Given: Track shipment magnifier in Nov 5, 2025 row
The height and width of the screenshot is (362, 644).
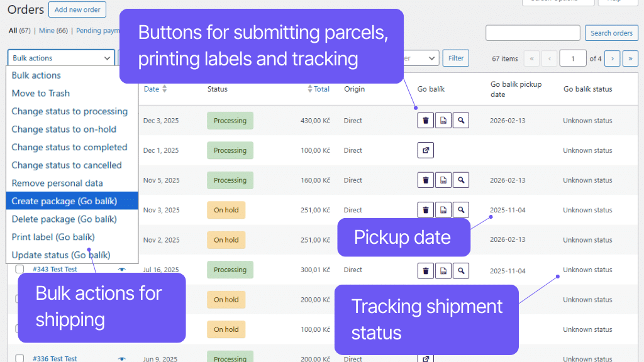Looking at the screenshot, I should [461, 180].
